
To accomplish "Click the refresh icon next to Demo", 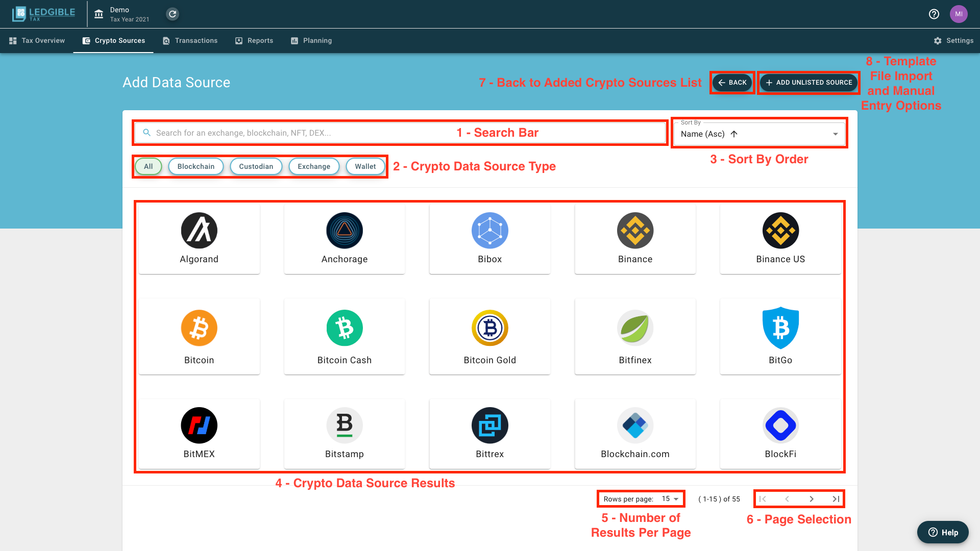I will point(173,14).
